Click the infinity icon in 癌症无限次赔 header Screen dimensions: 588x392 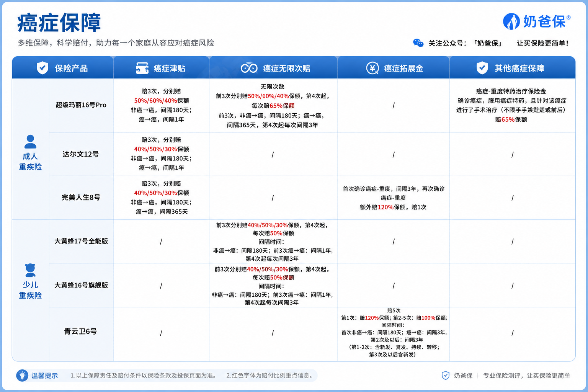[249, 68]
